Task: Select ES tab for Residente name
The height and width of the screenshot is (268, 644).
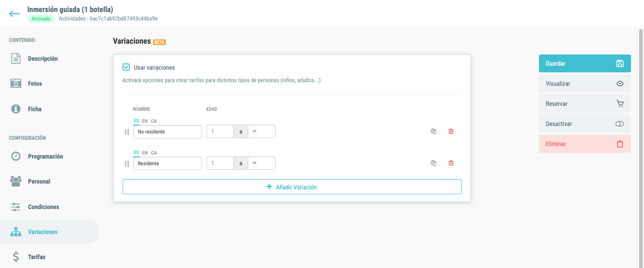Action: [x=136, y=153]
